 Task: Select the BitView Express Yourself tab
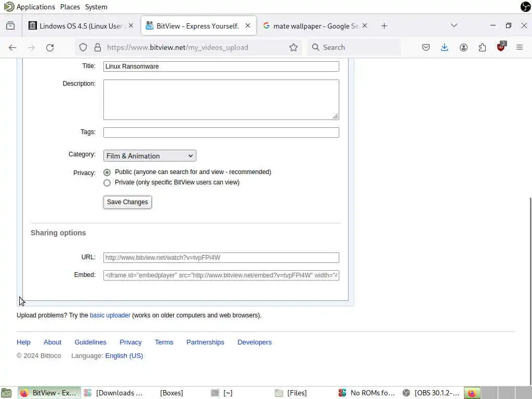(x=198, y=26)
